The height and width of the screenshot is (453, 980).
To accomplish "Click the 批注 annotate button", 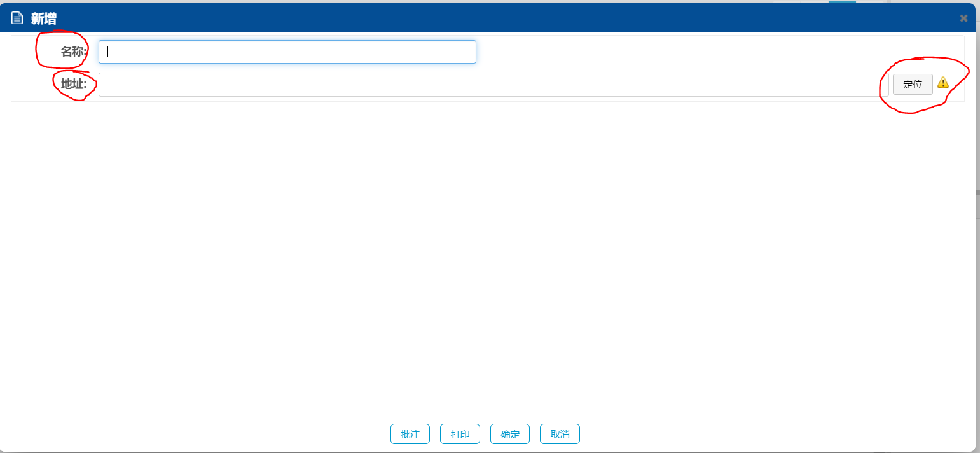I will tap(410, 434).
